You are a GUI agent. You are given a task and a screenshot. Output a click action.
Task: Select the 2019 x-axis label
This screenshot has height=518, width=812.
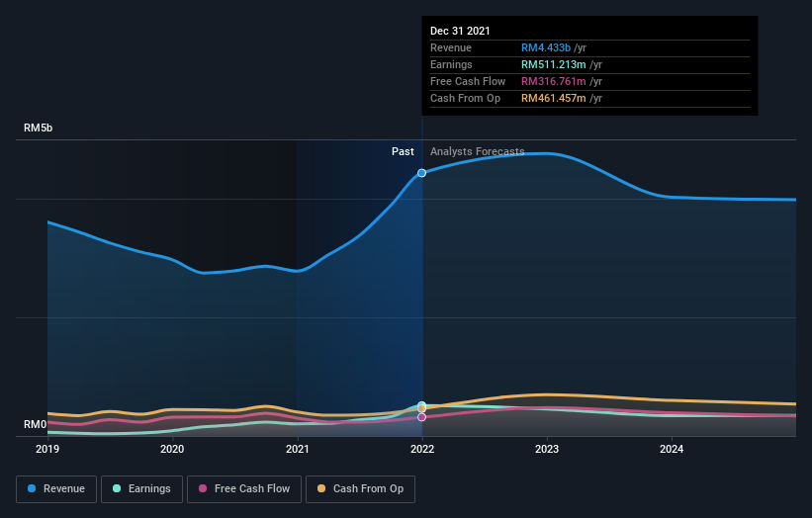click(47, 449)
